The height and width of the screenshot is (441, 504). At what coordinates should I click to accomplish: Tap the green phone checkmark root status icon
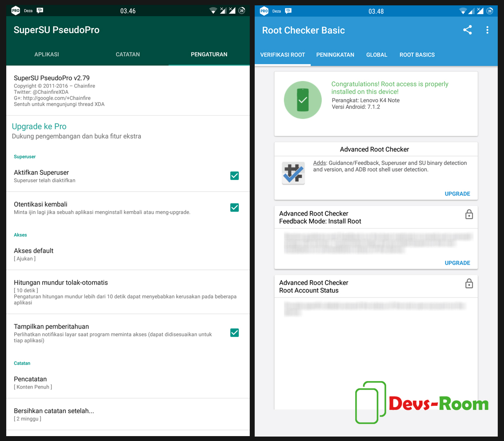[303, 100]
